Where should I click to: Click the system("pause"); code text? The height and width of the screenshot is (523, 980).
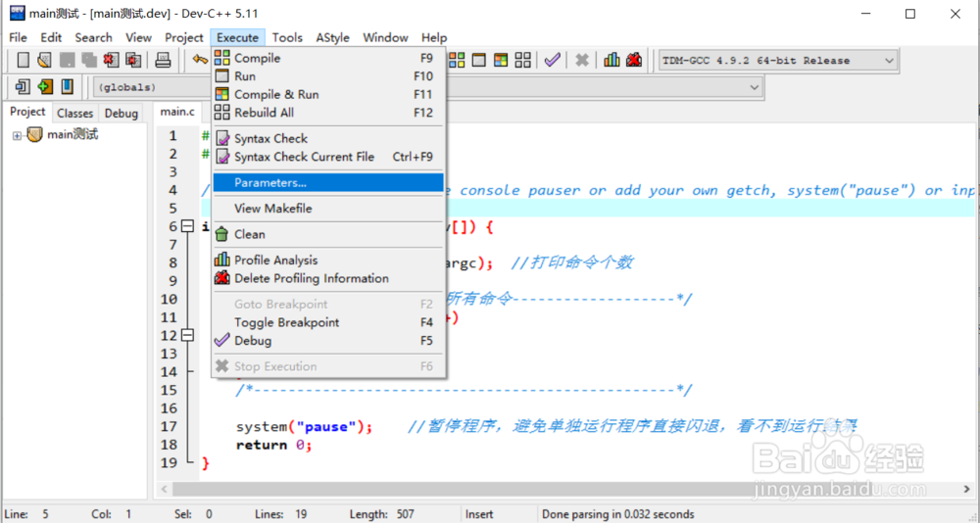pyautogui.click(x=305, y=427)
